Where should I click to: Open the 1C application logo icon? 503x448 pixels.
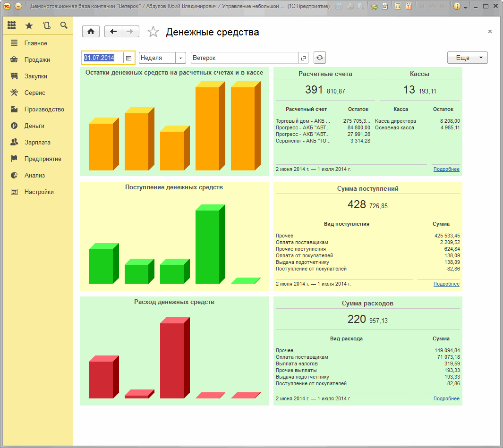[7, 6]
